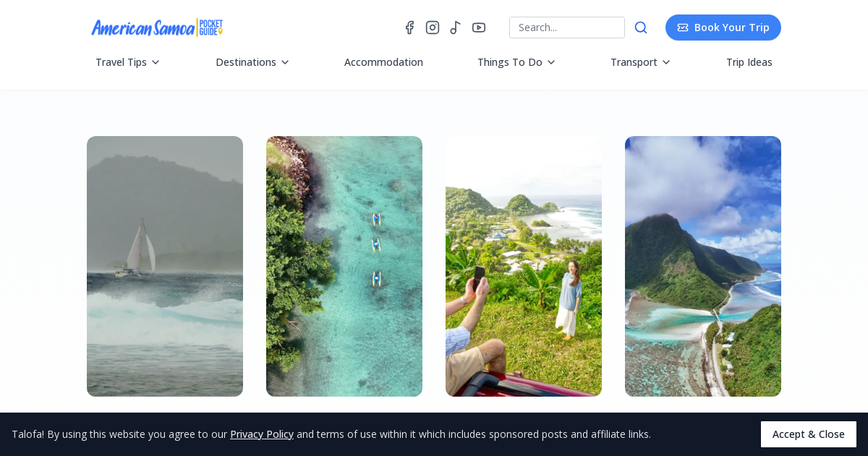868x456 pixels.
Task: Open the aerial kayaks lagoon thumbnail
Action: tap(344, 266)
